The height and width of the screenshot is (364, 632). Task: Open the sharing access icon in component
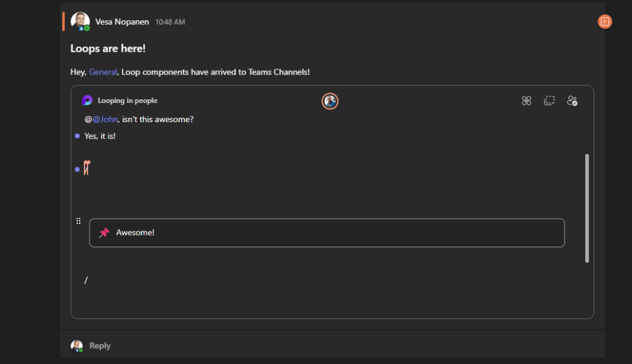click(572, 101)
